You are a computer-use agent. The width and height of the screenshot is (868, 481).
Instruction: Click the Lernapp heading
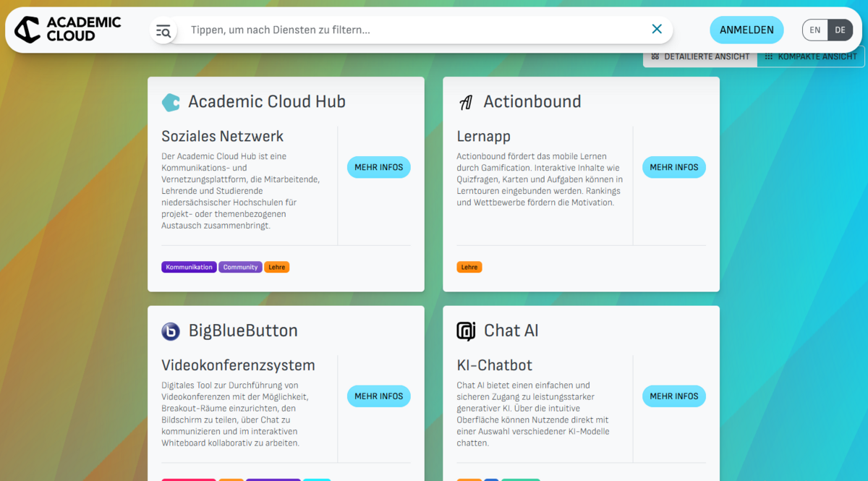tap(484, 137)
